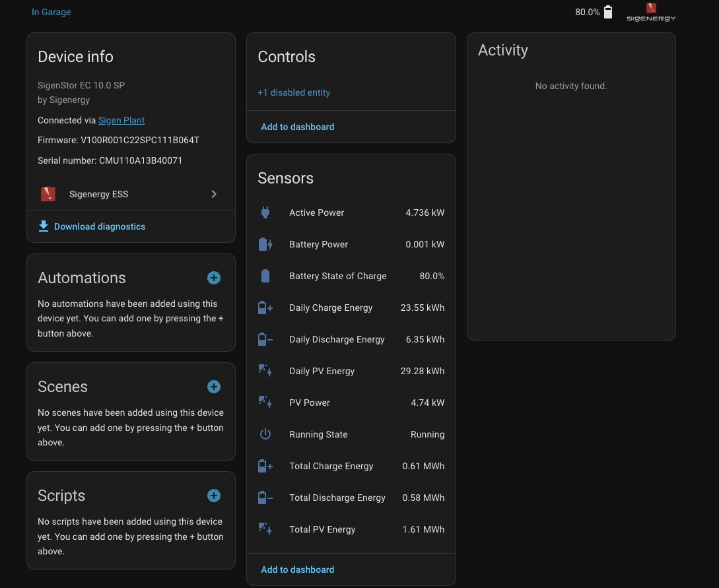Open the Sigen Plant link
This screenshot has width=719, height=588.
[121, 120]
